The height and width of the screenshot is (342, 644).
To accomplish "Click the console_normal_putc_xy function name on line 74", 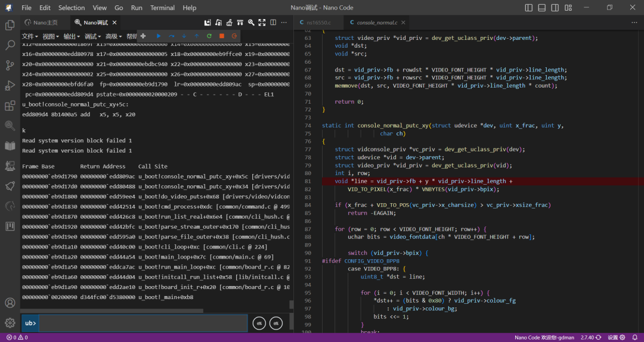I will coord(393,126).
